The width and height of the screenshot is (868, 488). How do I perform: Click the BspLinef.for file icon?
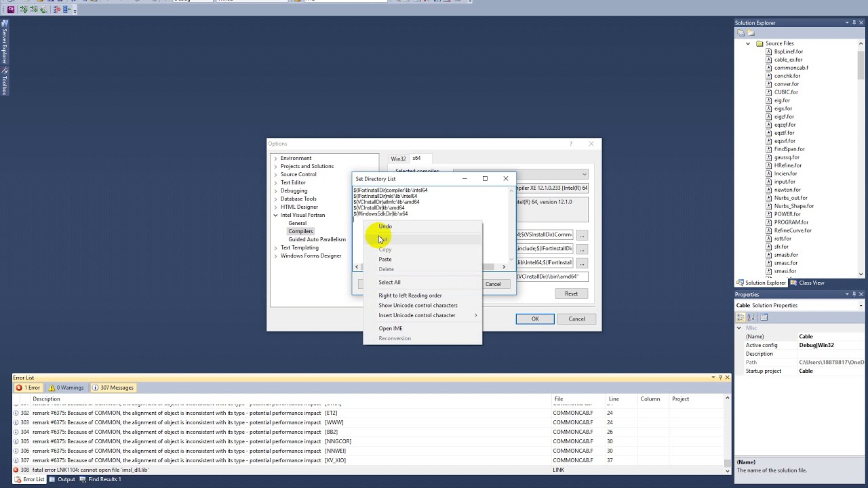point(768,52)
